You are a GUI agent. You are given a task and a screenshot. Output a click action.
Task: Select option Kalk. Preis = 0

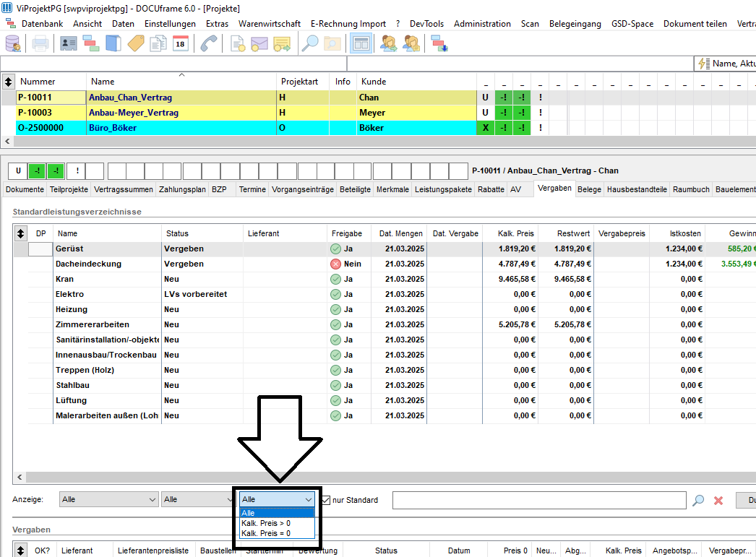coord(277,533)
